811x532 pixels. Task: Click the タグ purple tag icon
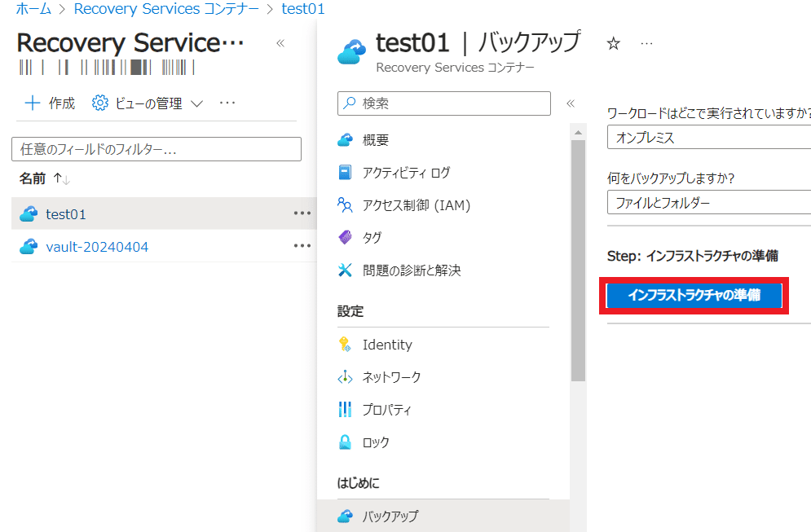click(x=345, y=237)
